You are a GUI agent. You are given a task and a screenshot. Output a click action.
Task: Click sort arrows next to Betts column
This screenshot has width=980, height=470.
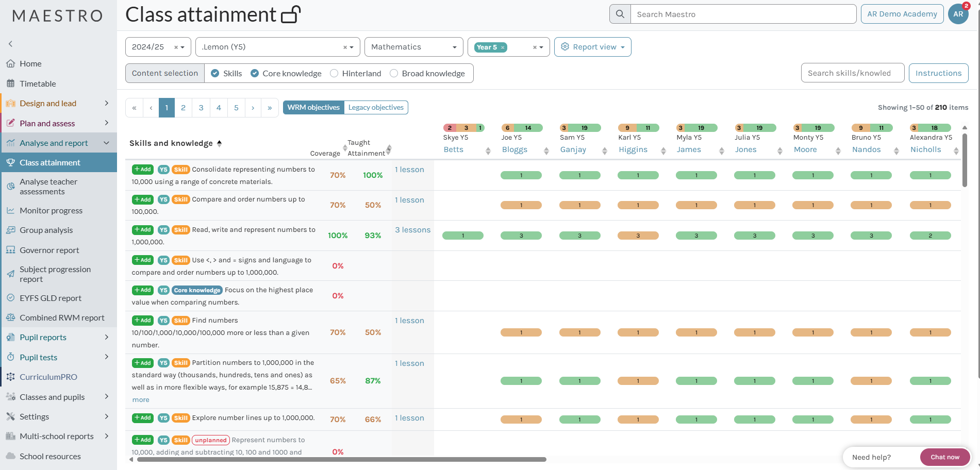pos(488,150)
